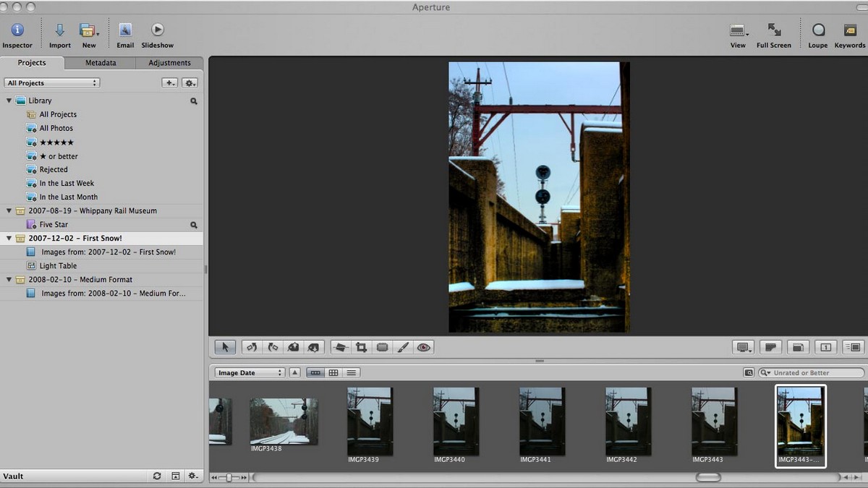Collapse the Library disclosure triangle
Viewport: 868px width, 488px height.
click(9, 100)
